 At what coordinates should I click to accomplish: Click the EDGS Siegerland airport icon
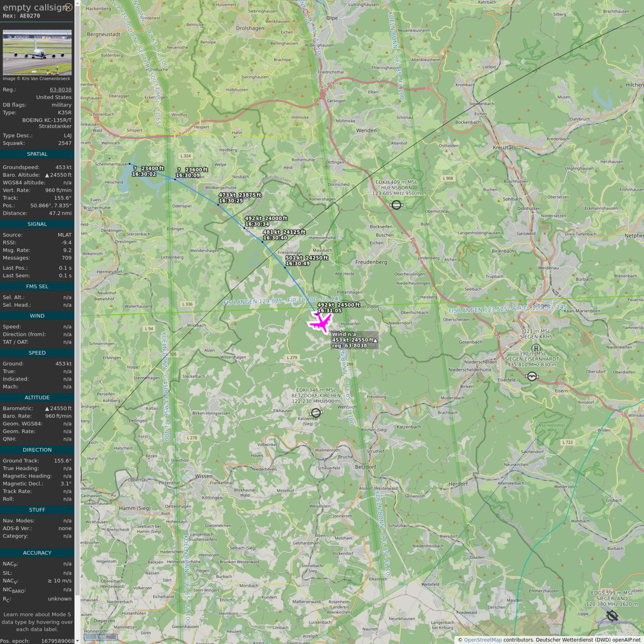pyautogui.click(x=612, y=616)
